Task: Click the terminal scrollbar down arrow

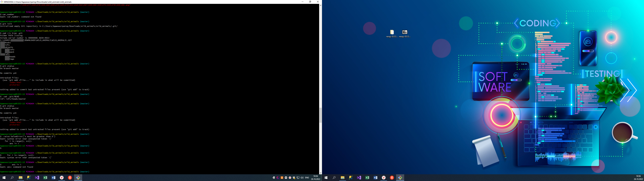Action: coord(320,173)
